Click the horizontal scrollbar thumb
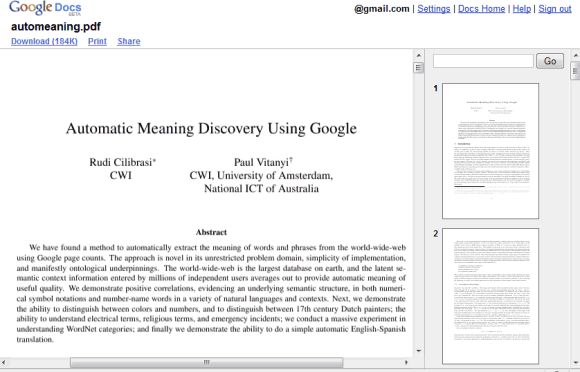The image size is (580, 372). point(206,362)
